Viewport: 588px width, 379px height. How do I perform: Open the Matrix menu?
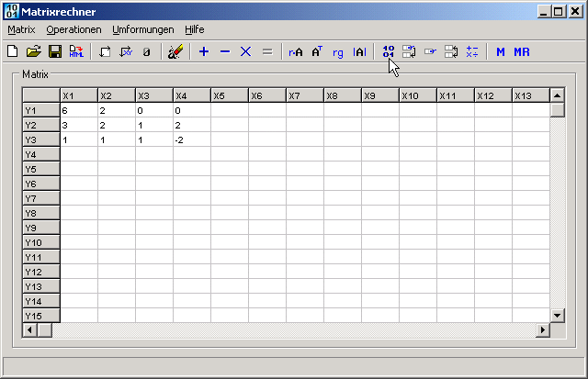coord(21,29)
